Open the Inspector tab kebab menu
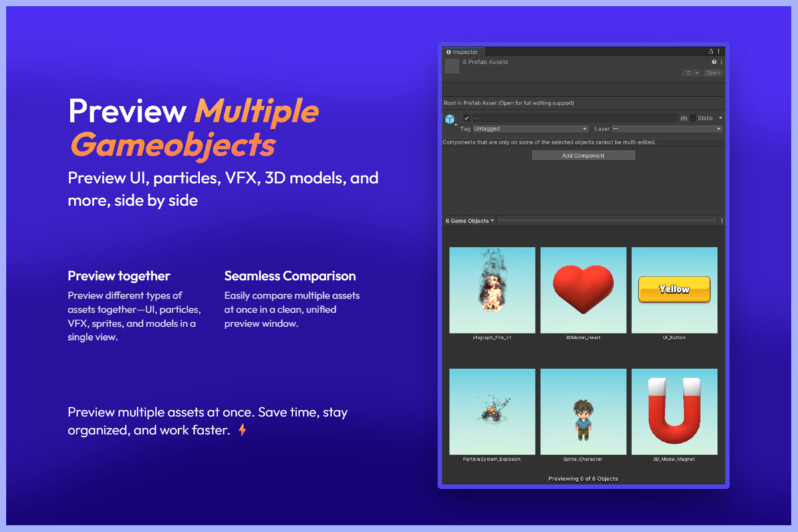The width and height of the screenshot is (798, 532). coord(719,51)
